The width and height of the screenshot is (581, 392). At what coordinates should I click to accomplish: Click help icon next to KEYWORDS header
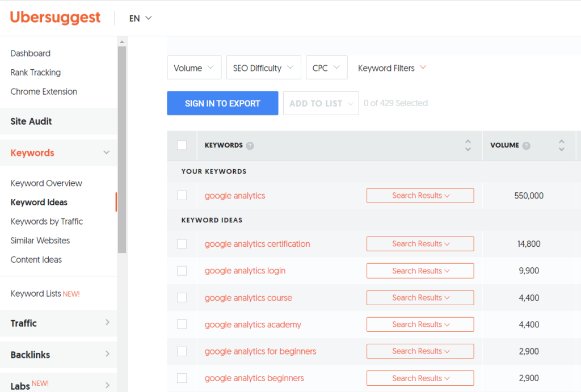250,146
